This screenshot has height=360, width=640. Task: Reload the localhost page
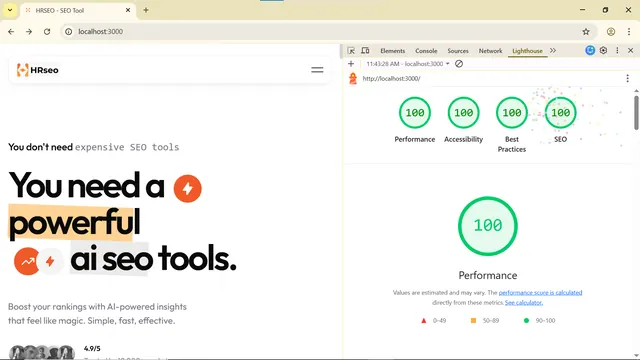point(47,31)
